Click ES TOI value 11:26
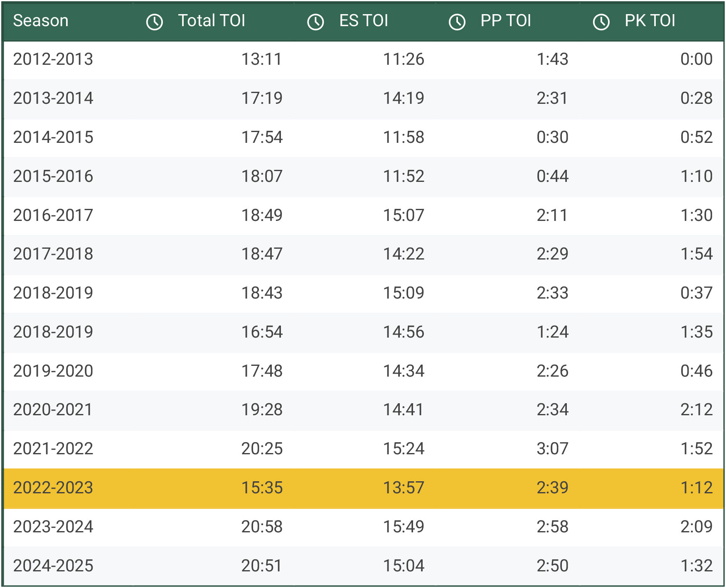This screenshot has width=726, height=588. 404,59
